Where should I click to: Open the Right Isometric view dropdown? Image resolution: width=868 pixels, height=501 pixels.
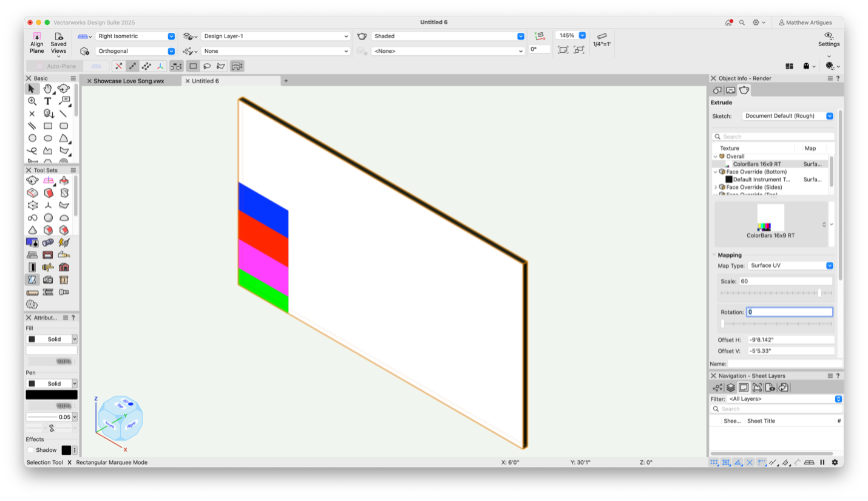coord(135,36)
